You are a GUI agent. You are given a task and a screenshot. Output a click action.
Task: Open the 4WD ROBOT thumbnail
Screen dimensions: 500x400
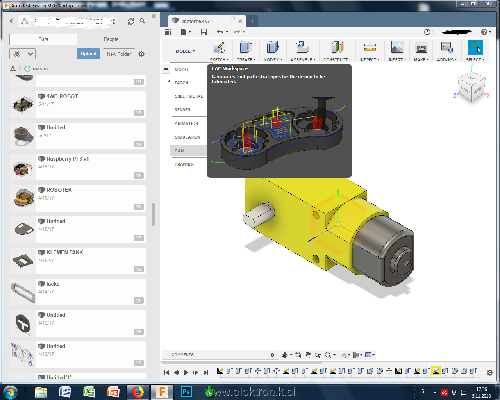tap(23, 105)
